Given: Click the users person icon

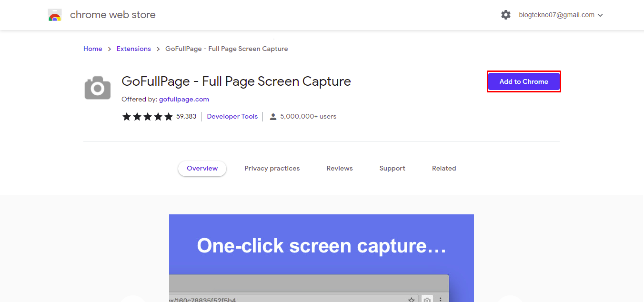Looking at the screenshot, I should pyautogui.click(x=273, y=116).
